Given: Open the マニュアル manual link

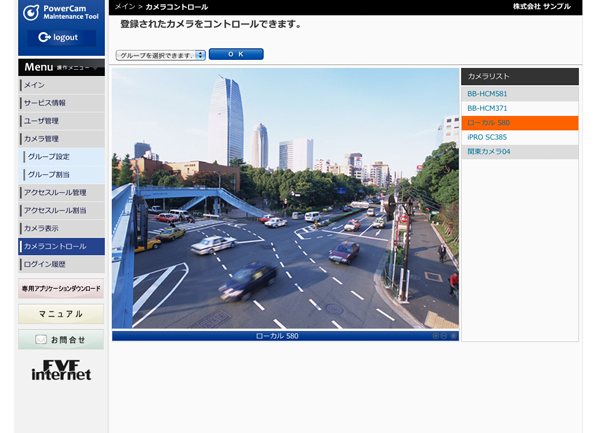Looking at the screenshot, I should click(61, 314).
